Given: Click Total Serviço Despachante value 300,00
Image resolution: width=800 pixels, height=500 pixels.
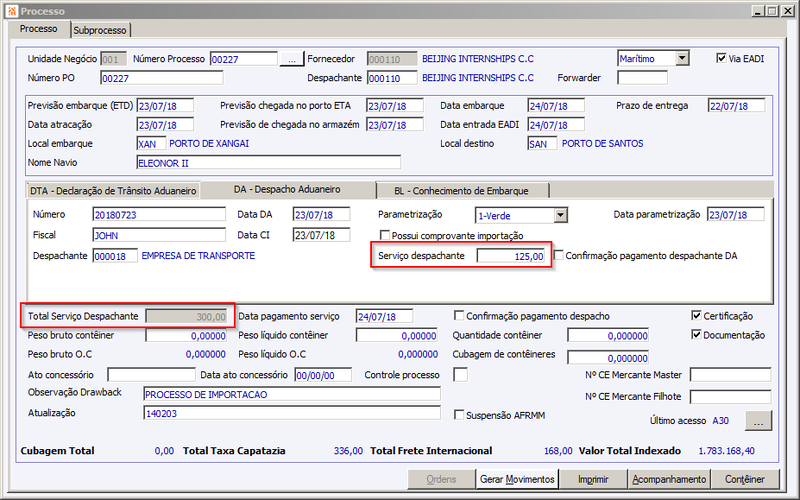Looking at the screenshot, I should tap(186, 316).
